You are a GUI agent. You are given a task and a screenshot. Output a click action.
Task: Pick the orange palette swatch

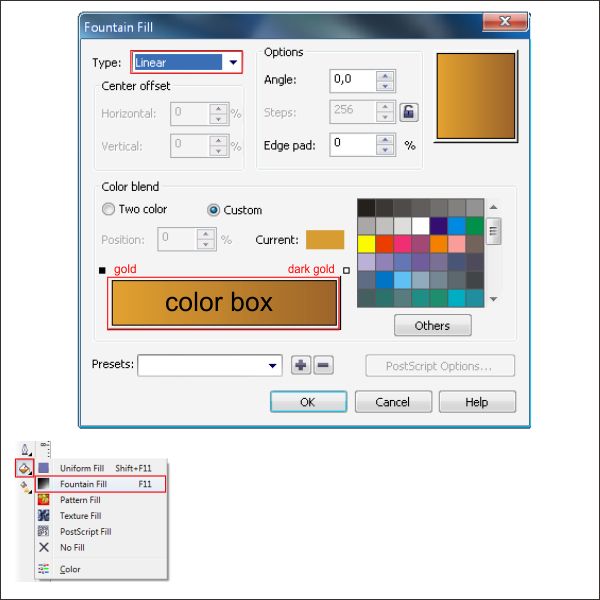[x=439, y=244]
